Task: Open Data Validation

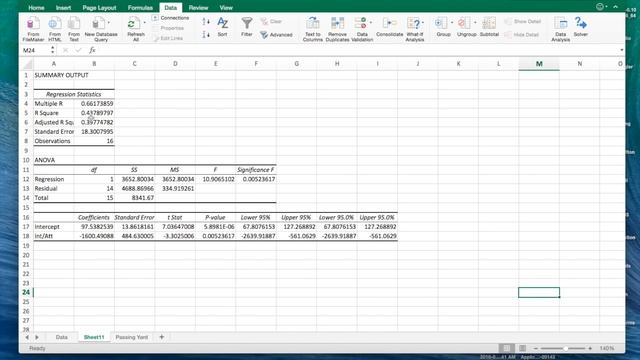Action: (362, 29)
